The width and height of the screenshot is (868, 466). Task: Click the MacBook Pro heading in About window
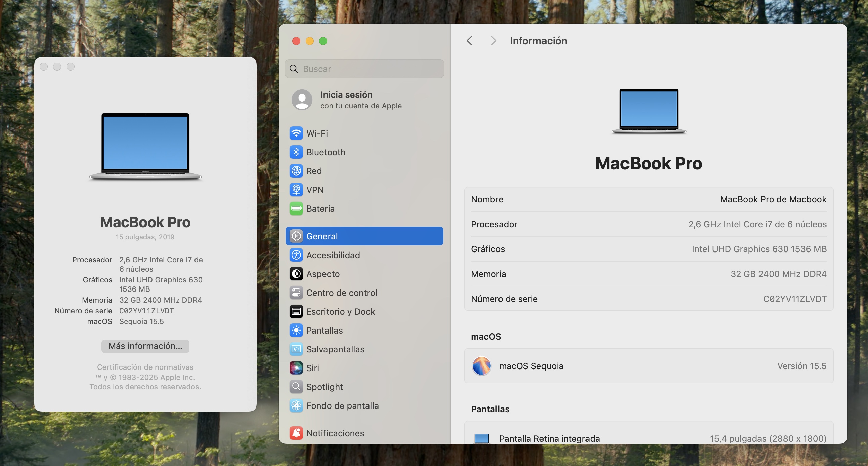pyautogui.click(x=145, y=222)
